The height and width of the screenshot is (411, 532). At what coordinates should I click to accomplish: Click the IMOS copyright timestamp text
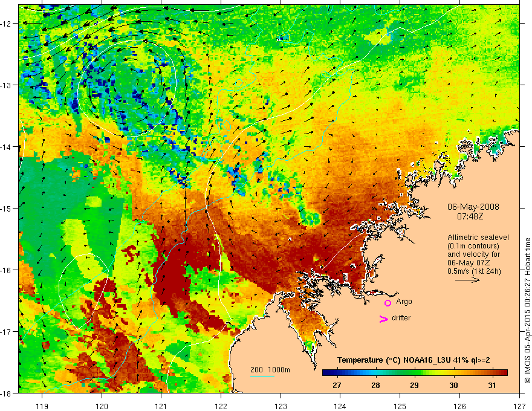(x=527, y=311)
